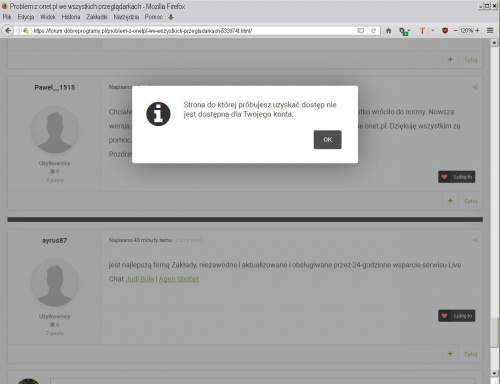Open the Firefox hamburger menu
Viewport: 500px width, 384px height.
coord(490,31)
